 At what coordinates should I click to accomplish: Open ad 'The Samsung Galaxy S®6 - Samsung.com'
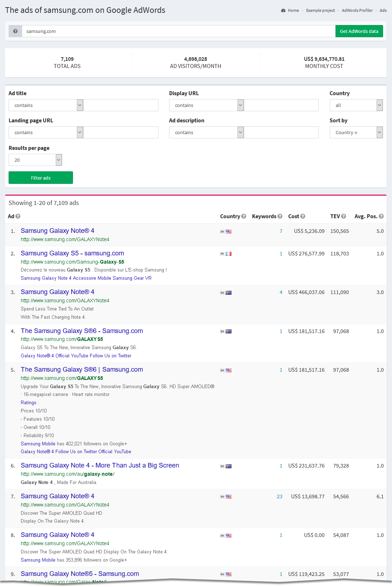pyautogui.click(x=82, y=331)
